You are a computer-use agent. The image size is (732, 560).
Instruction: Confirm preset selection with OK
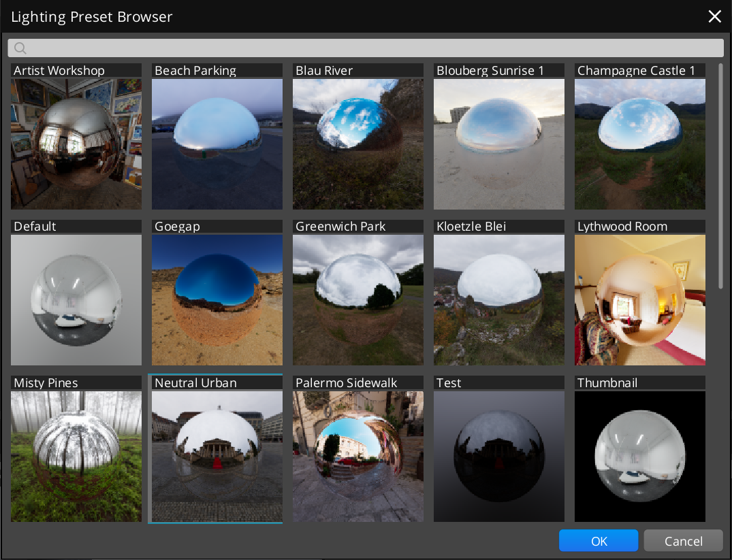coord(599,540)
